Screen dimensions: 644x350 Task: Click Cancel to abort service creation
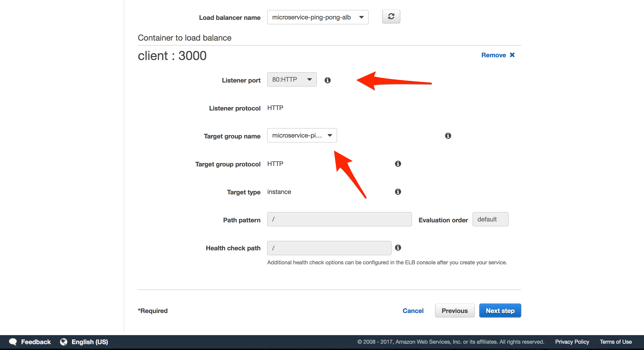click(413, 311)
